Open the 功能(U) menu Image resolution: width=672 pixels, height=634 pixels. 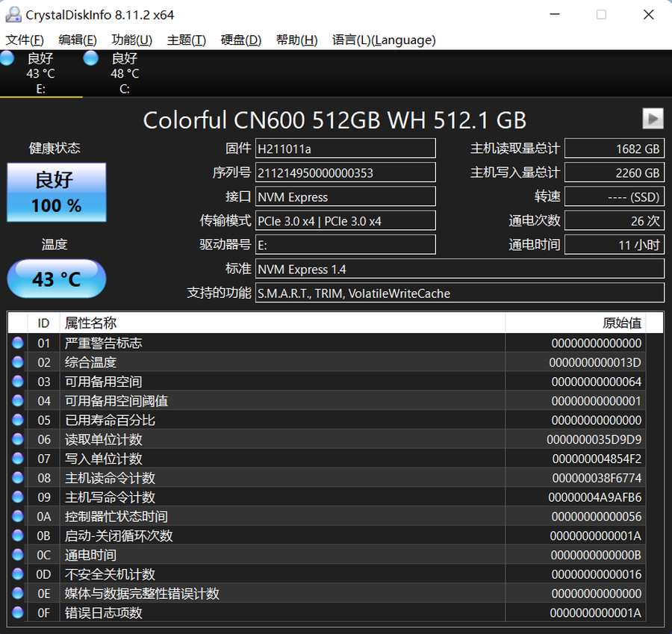coord(131,40)
